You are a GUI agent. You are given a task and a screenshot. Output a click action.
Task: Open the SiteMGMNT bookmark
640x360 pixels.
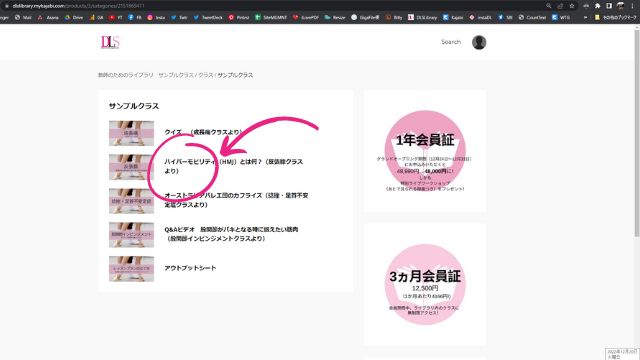[271, 18]
